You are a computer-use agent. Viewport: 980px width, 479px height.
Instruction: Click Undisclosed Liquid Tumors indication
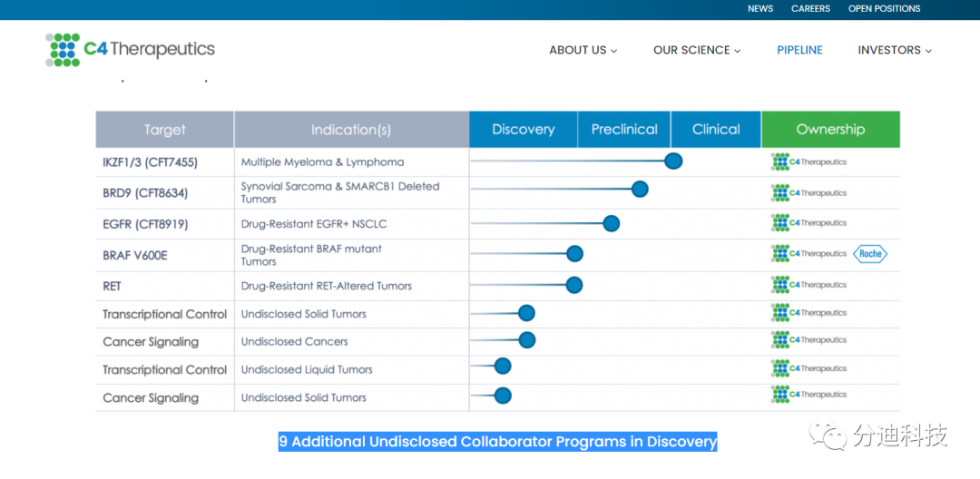click(x=307, y=370)
